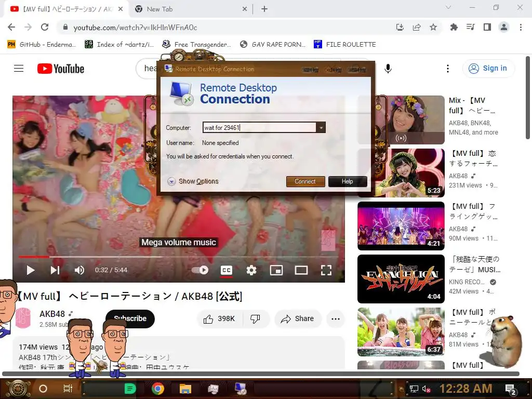Image resolution: width=532 pixels, height=399 pixels.
Task: Toggle closed captions CC button
Action: click(x=227, y=270)
